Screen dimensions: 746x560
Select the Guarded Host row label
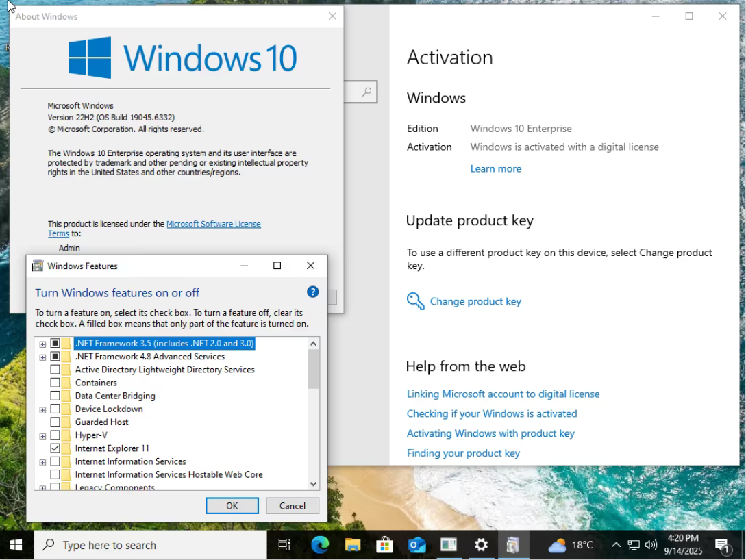102,422
